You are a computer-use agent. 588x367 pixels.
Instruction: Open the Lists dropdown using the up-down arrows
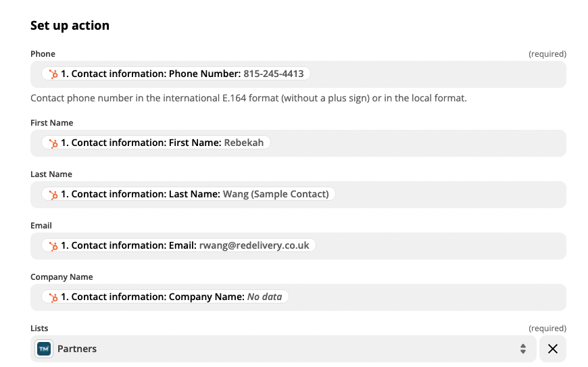(523, 349)
